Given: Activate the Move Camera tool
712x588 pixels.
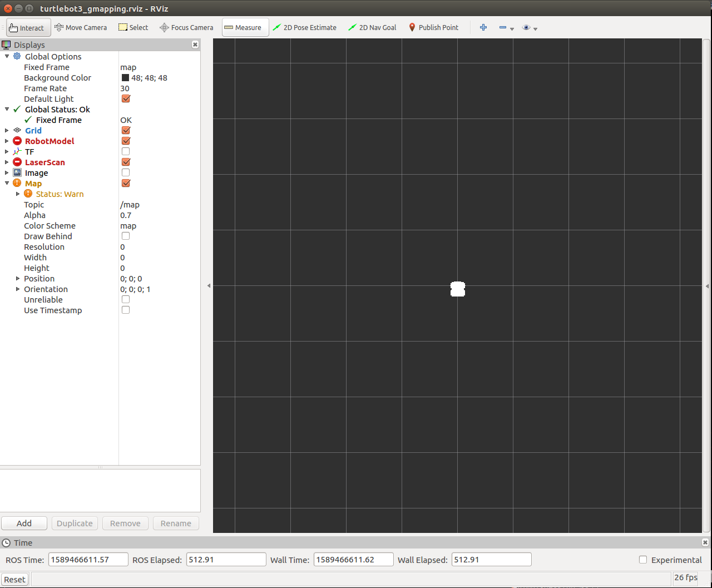Looking at the screenshot, I should click(x=81, y=27).
